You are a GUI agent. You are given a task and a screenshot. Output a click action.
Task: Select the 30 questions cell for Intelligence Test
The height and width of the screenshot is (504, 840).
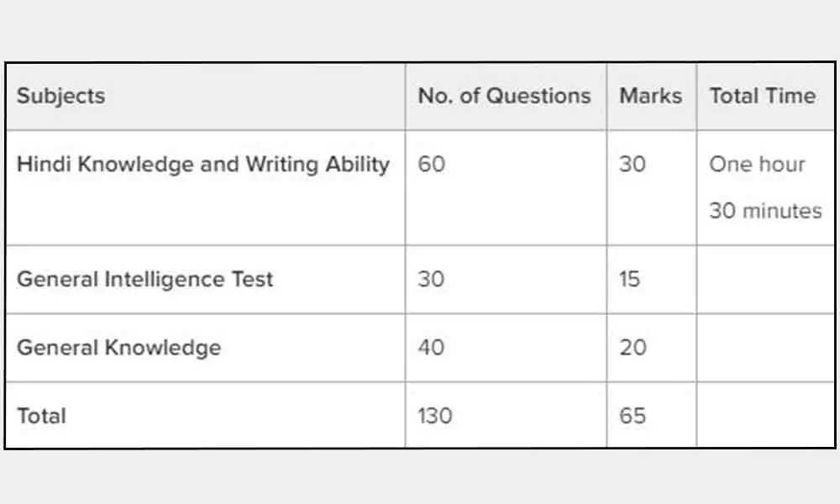431,279
